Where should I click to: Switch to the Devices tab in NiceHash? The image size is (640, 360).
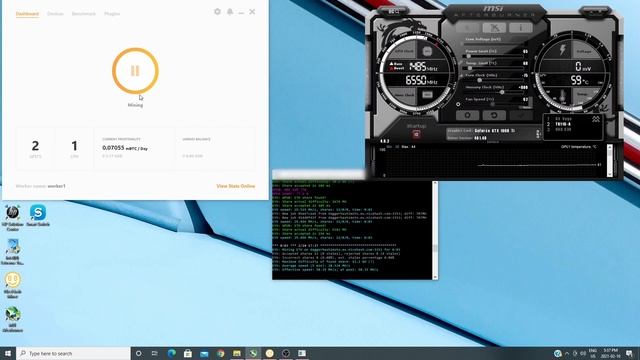click(55, 13)
